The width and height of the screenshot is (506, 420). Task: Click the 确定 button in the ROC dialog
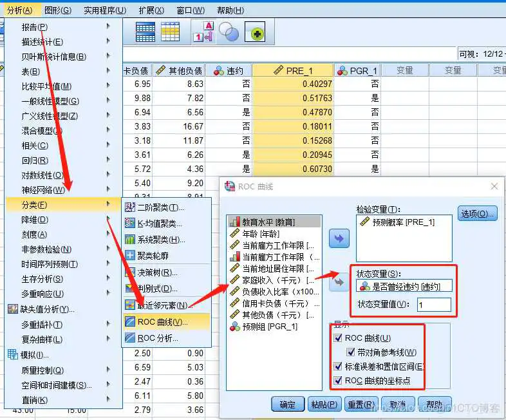[288, 404]
